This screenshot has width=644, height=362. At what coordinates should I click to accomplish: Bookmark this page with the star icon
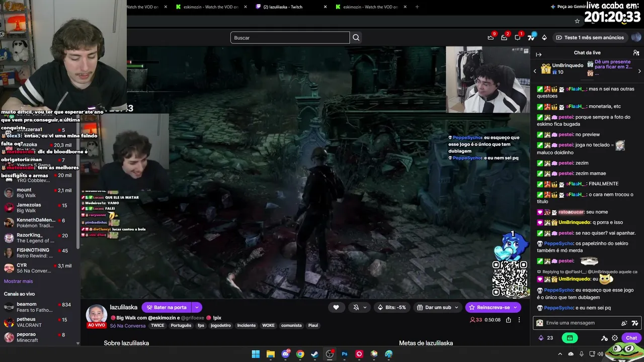click(x=577, y=21)
